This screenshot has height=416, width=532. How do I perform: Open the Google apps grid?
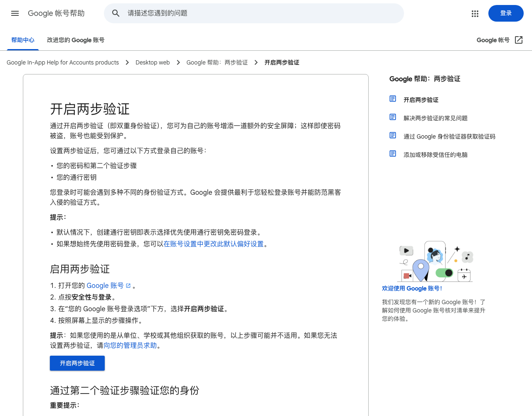pos(475,13)
